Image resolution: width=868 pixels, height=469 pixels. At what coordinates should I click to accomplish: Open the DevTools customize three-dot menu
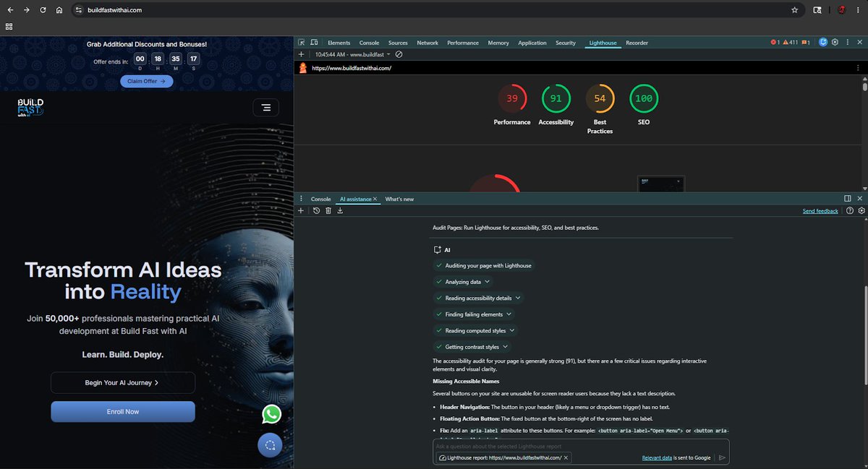(847, 43)
